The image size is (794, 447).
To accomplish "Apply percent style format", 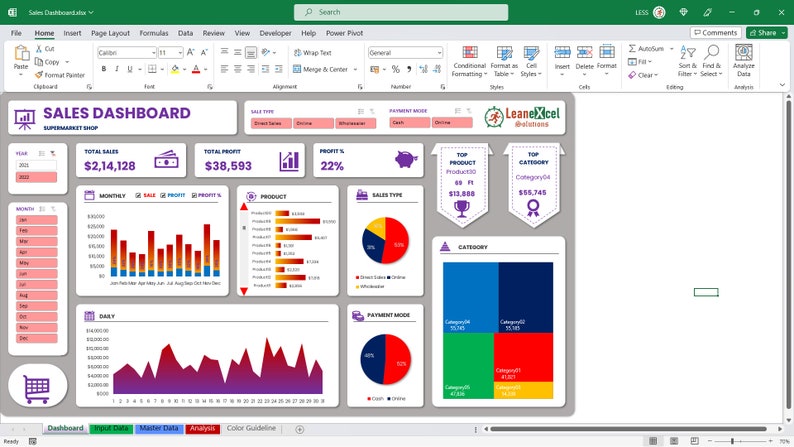I will [x=395, y=69].
